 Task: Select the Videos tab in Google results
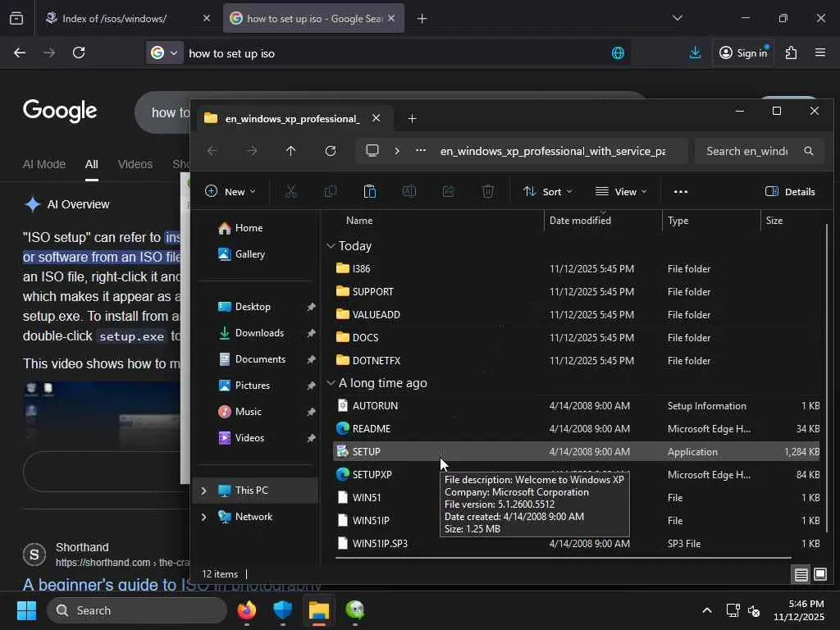click(x=135, y=164)
